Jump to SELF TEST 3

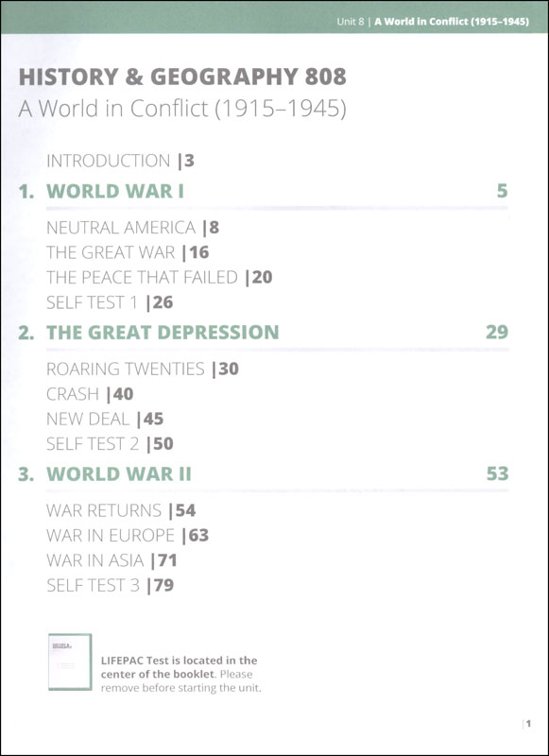[111, 586]
